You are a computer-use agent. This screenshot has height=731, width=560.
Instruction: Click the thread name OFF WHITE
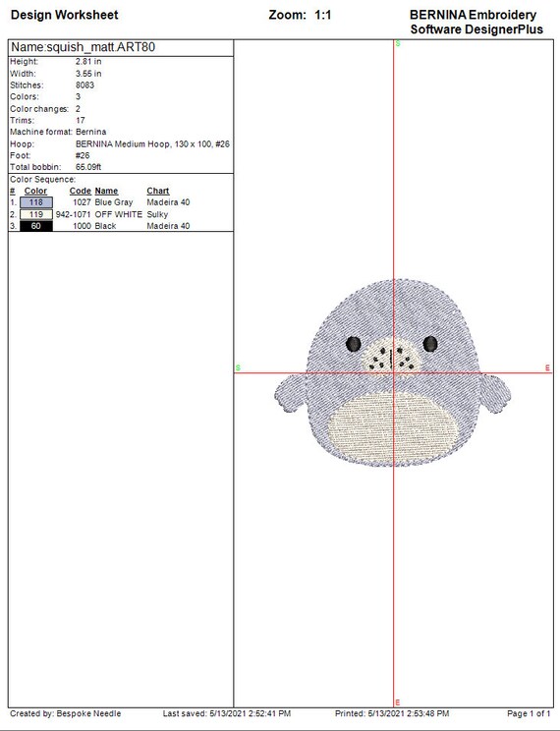pos(119,214)
